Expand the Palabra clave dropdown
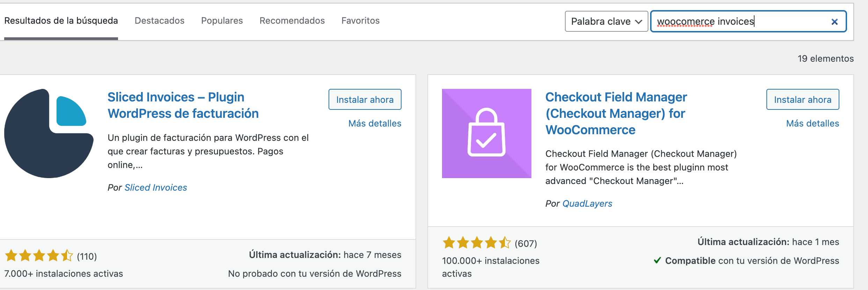This screenshot has height=290, width=868. 606,21
